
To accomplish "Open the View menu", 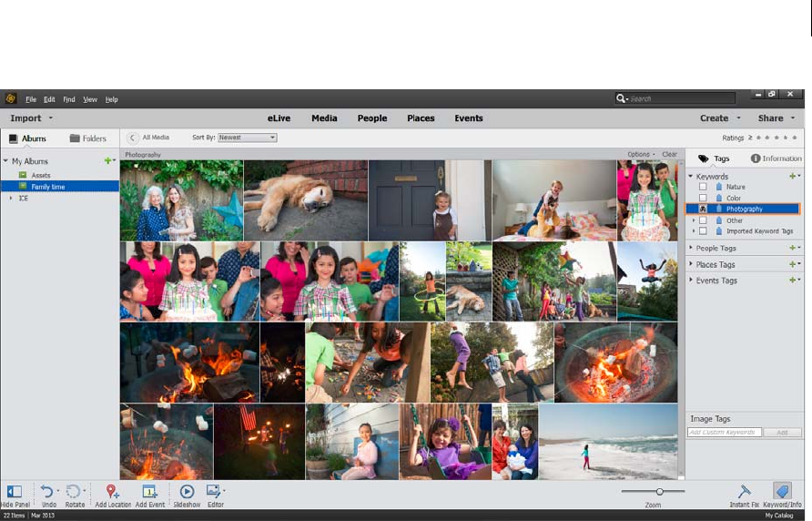I will pyautogui.click(x=90, y=99).
